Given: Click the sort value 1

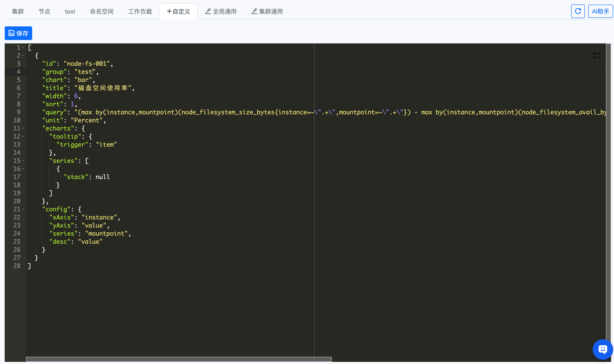Looking at the screenshot, I should click(72, 104).
